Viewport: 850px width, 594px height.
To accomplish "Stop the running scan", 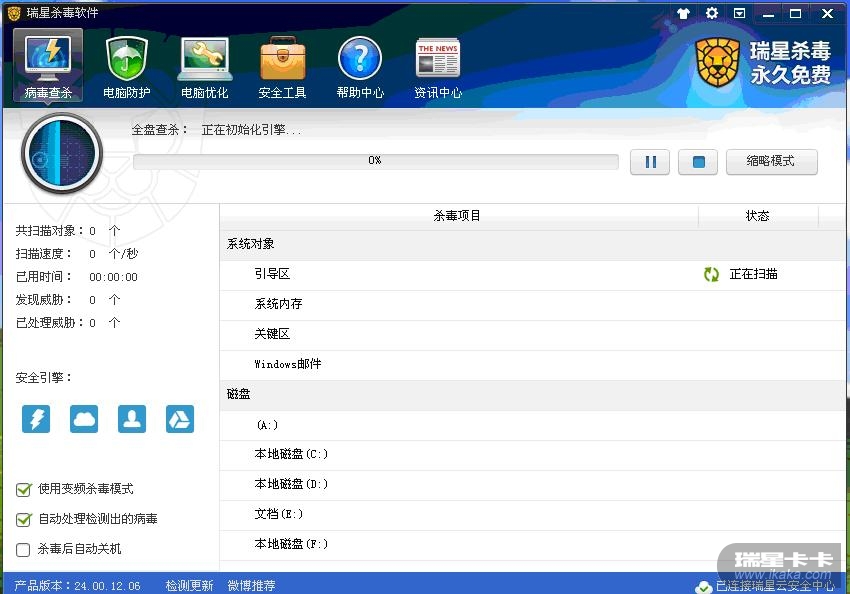I will point(698,162).
